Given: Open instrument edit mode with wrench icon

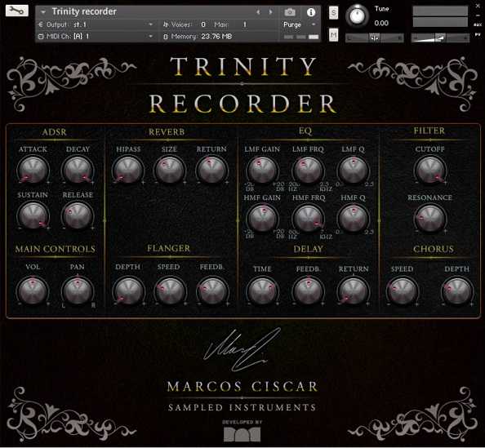Looking at the screenshot, I should [x=16, y=11].
